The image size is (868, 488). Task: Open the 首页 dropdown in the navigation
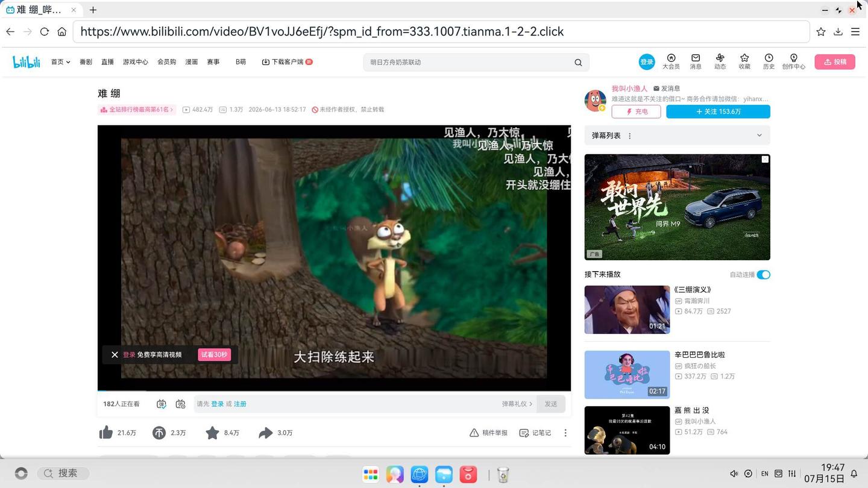[x=60, y=62]
